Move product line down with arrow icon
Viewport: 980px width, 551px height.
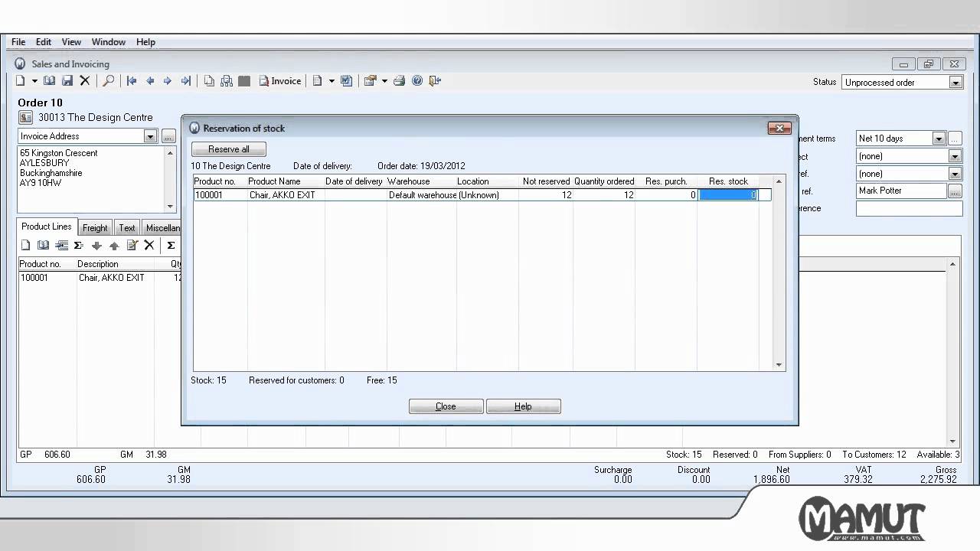coord(96,245)
